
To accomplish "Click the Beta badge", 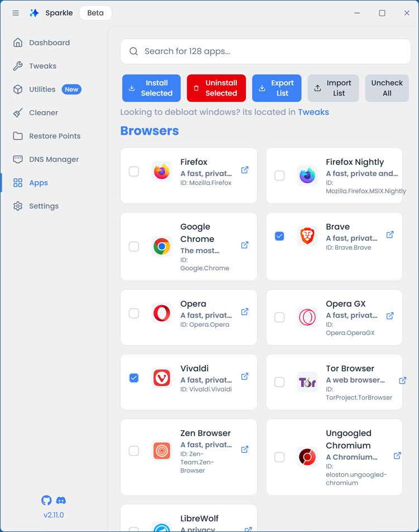I will coord(96,13).
